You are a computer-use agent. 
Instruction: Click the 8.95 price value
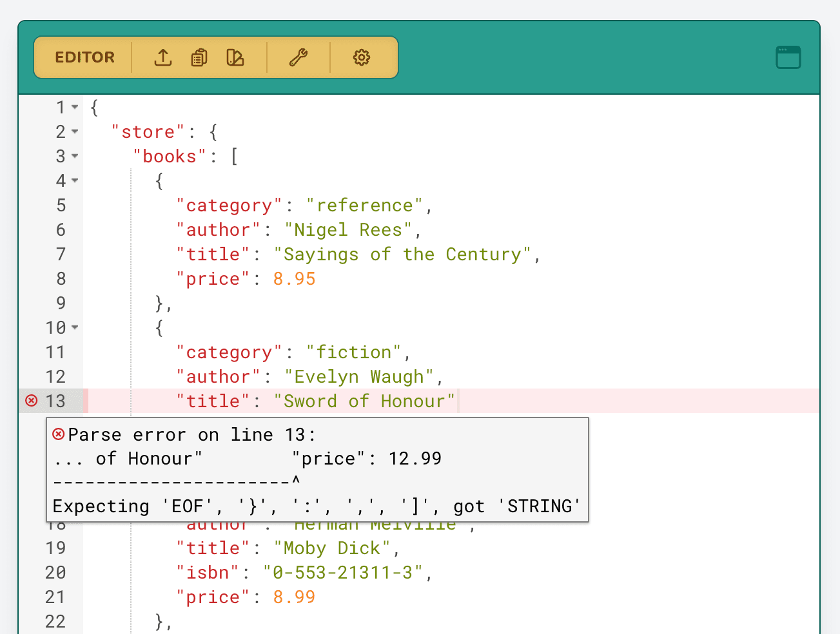coord(294,279)
